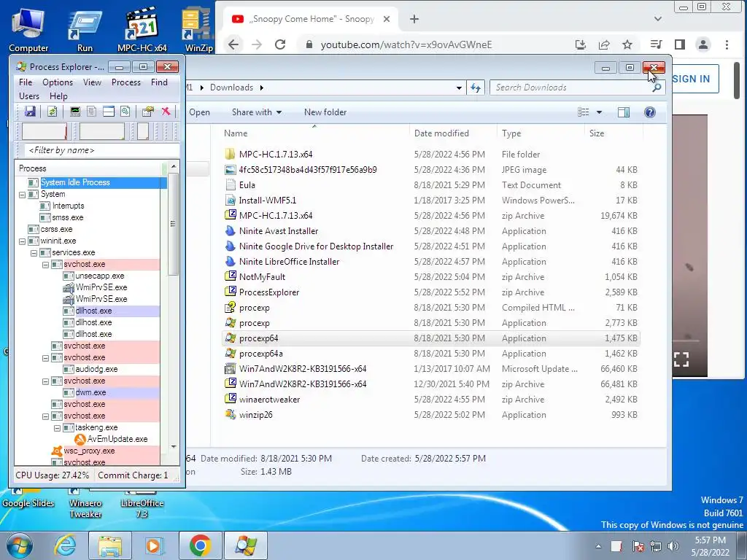
Task: Collapse the svchost.exe node above dwm.exe
Action: point(46,381)
